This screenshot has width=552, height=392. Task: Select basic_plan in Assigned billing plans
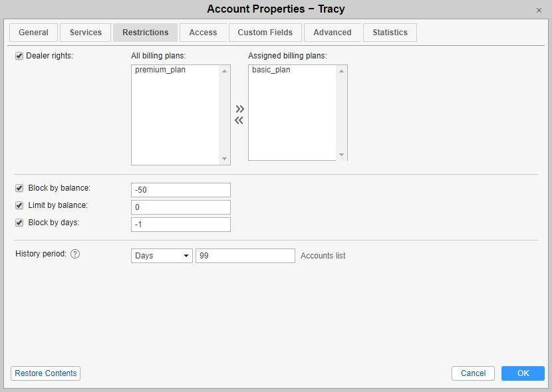(x=271, y=70)
